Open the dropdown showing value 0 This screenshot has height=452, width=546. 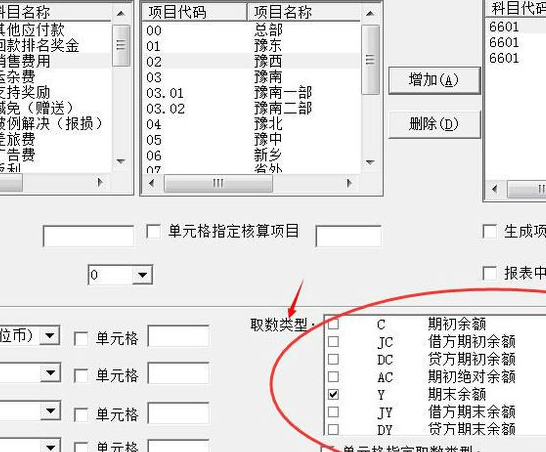[142, 275]
